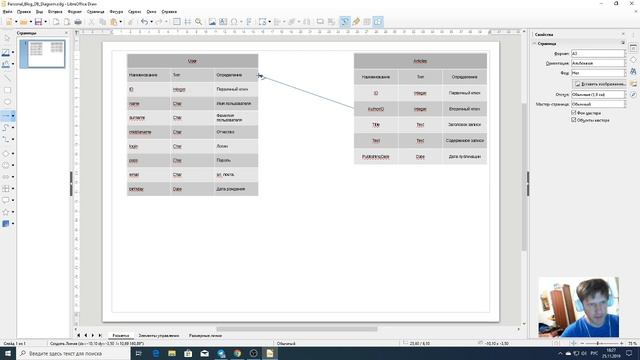The height and width of the screenshot is (360, 640).
Task: Collapse the Page section in Properties
Action: [x=535, y=43]
